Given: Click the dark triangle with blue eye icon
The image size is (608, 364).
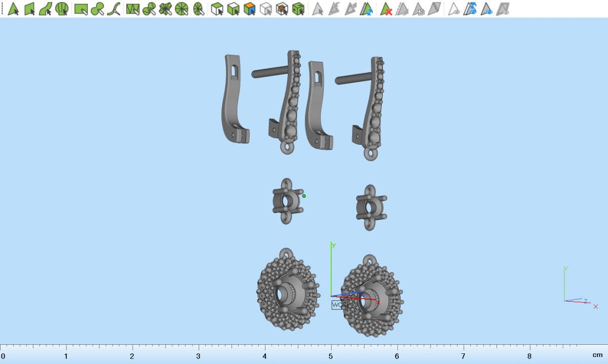Looking at the screenshot, I should tap(487, 9).
